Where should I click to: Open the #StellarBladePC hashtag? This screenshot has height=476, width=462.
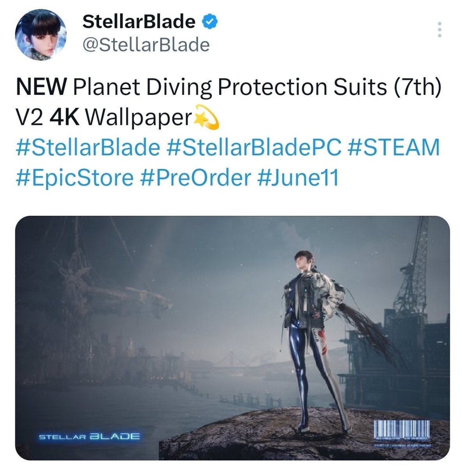[x=254, y=147]
